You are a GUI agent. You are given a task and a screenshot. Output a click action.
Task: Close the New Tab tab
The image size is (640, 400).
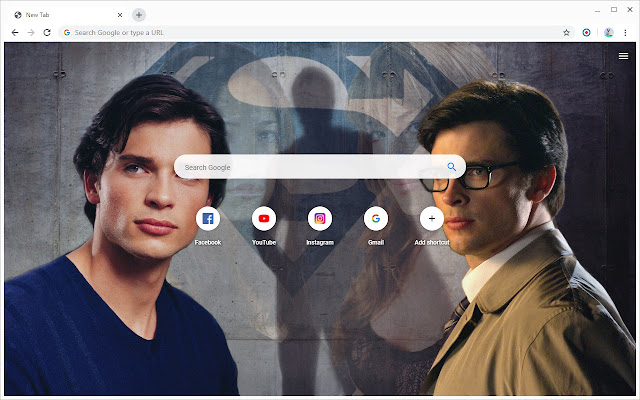[x=120, y=15]
